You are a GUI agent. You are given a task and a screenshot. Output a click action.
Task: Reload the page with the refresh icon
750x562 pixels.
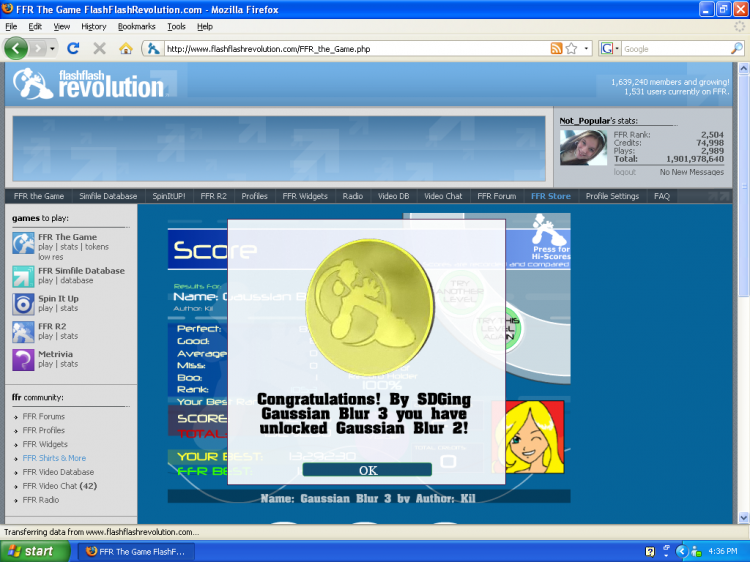click(73, 48)
